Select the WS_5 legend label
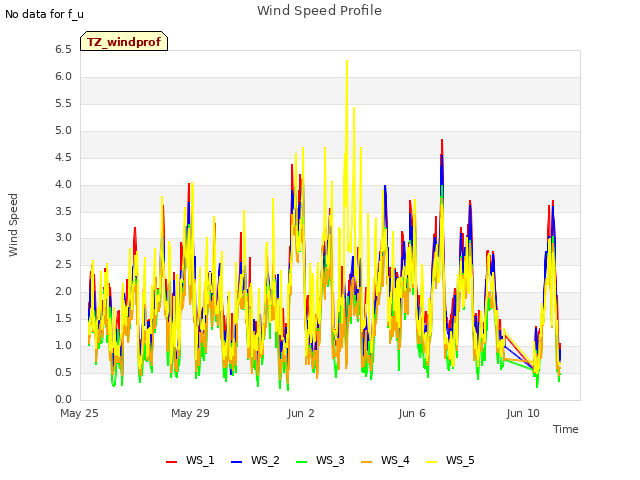Screen dimensions: 640x480 460,460
